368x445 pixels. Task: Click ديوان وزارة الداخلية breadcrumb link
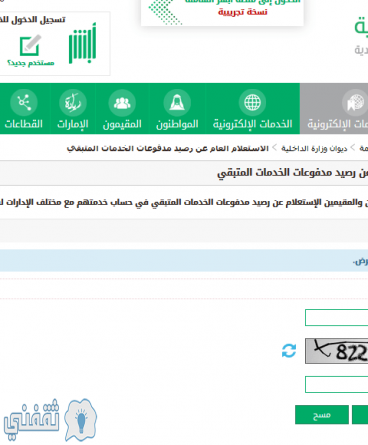tap(314, 148)
